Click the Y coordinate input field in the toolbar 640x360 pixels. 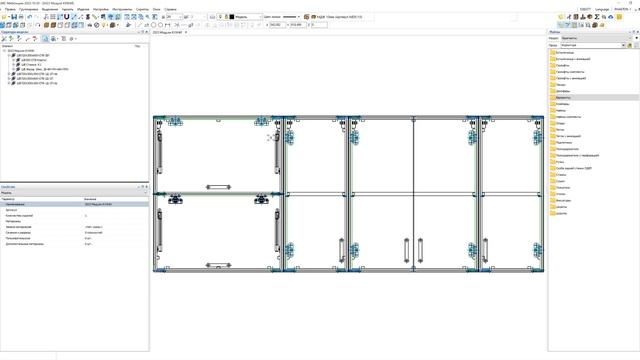pos(298,25)
